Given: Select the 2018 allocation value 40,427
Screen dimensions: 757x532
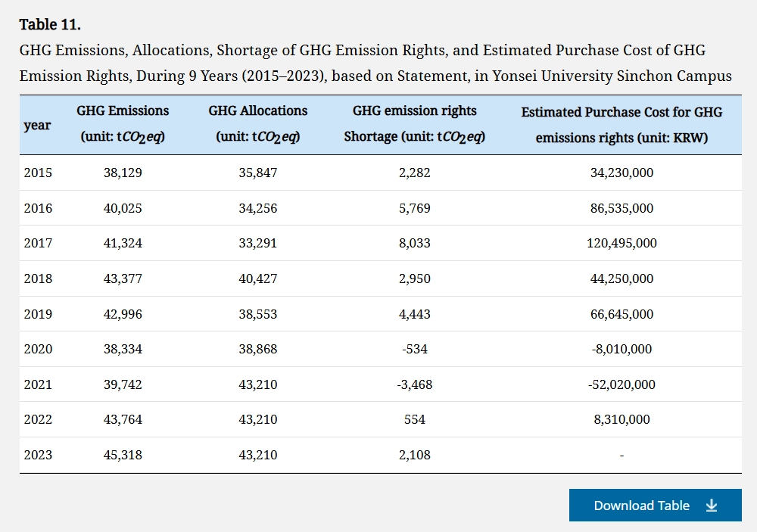Looking at the screenshot, I should [x=258, y=278].
